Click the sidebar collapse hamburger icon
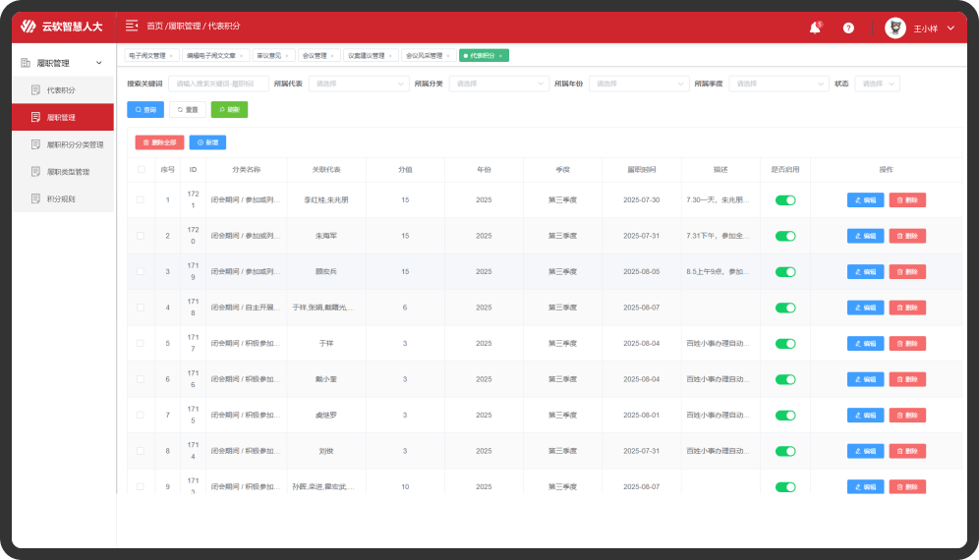 [132, 26]
